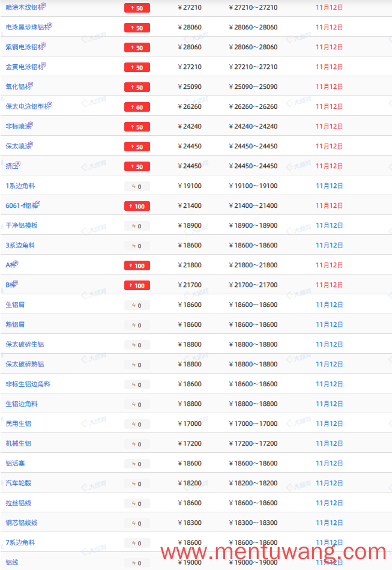The height and width of the screenshot is (570, 392).
Task: Click the 11月12日 date in 铝活塞 row
Action: coord(329,463)
